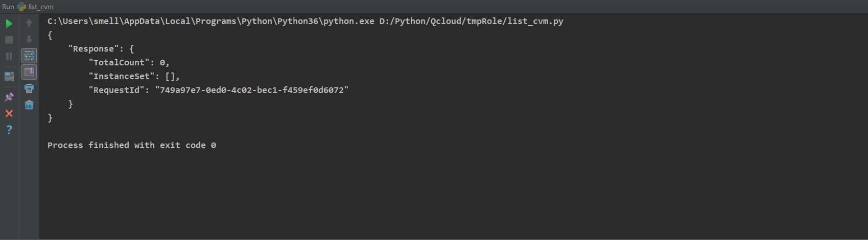Rerun list_cvm with the green play icon
The width and height of the screenshot is (868, 240).
9,23
